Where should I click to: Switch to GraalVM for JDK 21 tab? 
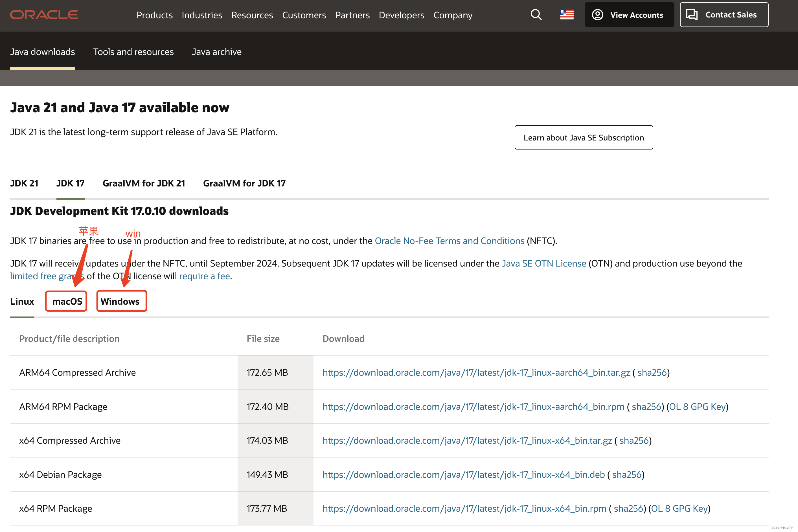144,183
